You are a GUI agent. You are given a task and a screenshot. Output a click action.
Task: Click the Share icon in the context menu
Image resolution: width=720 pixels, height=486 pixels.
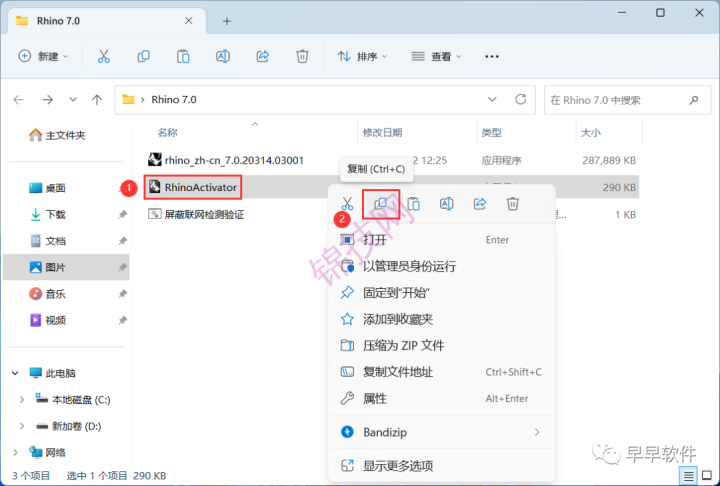click(x=480, y=203)
